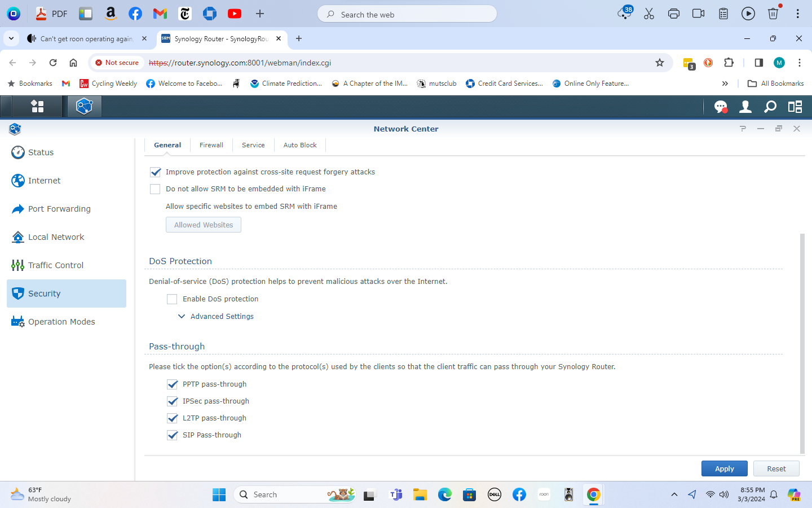Uncheck PPTP pass-through
Screen dimensions: 812x508
tap(173, 384)
